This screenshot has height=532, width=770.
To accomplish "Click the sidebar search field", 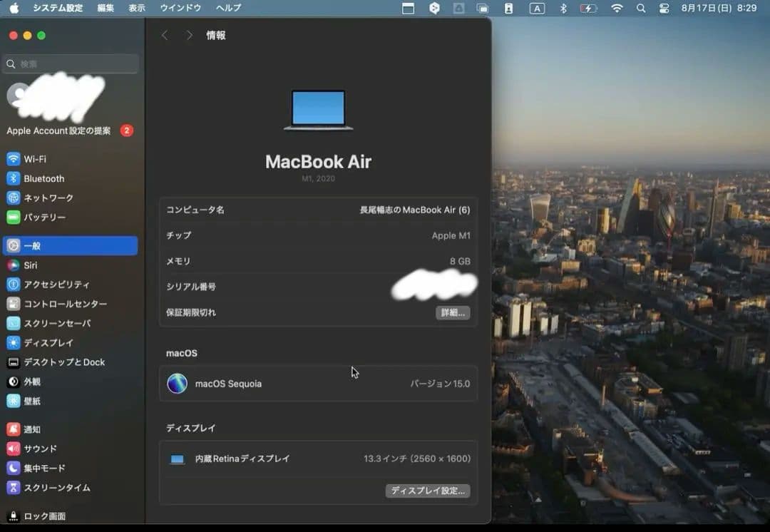I will 69,63.
